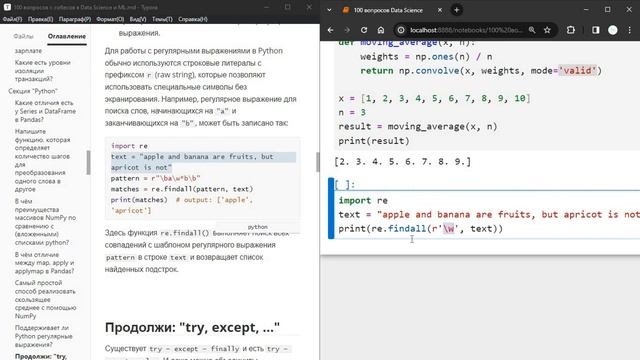Viewport: 640px width, 360px height.
Task: Expand the Chrome tab search chevron
Action: [329, 10]
